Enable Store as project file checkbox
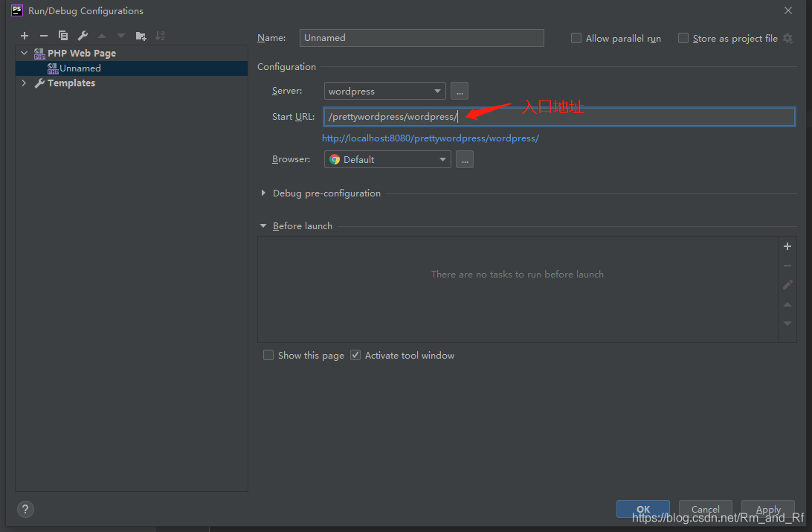This screenshot has width=812, height=532. point(683,39)
